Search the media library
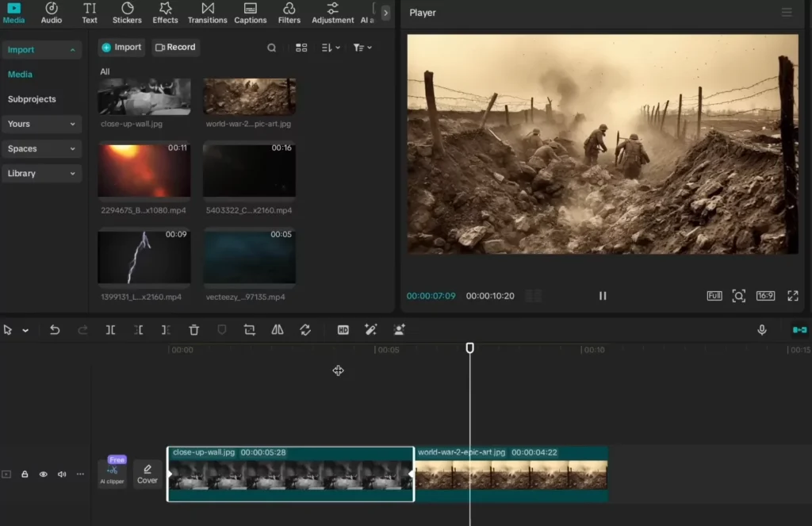The height and width of the screenshot is (526, 812). (271, 48)
